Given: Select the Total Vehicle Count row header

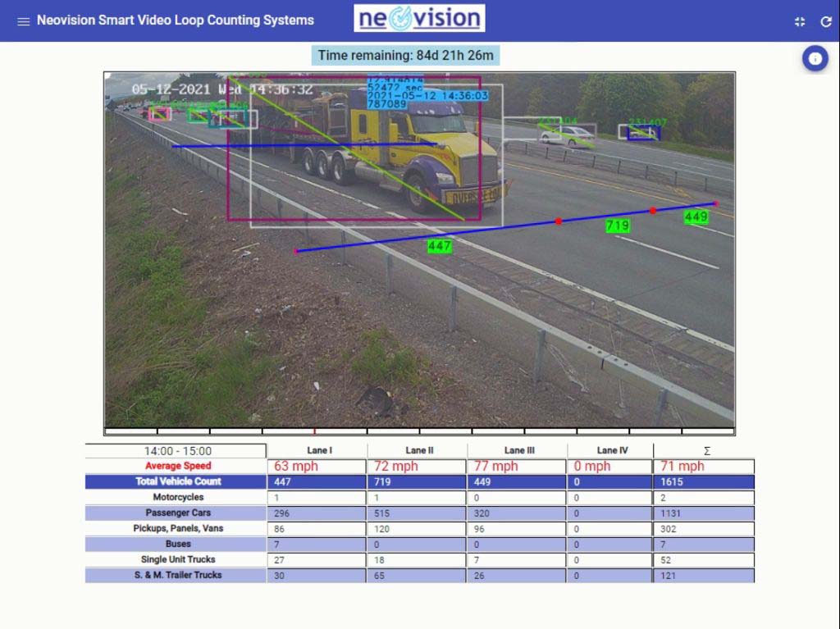Looking at the screenshot, I should [x=177, y=481].
